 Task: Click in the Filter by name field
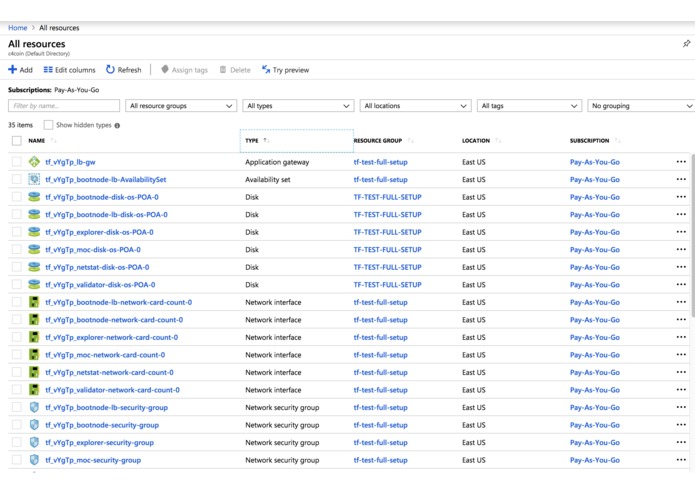pos(64,106)
